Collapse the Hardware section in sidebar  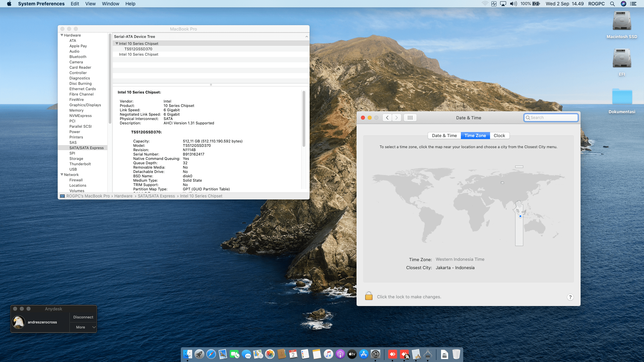coord(62,35)
